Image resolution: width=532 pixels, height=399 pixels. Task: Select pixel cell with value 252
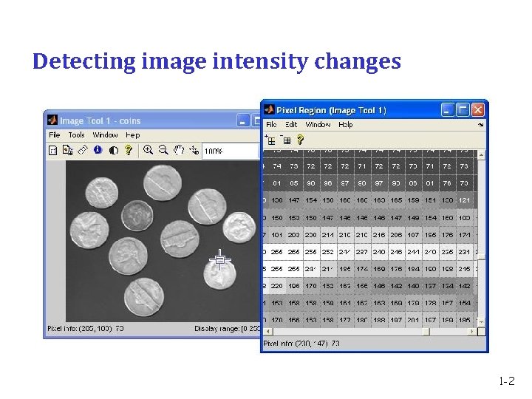pyautogui.click(x=328, y=252)
